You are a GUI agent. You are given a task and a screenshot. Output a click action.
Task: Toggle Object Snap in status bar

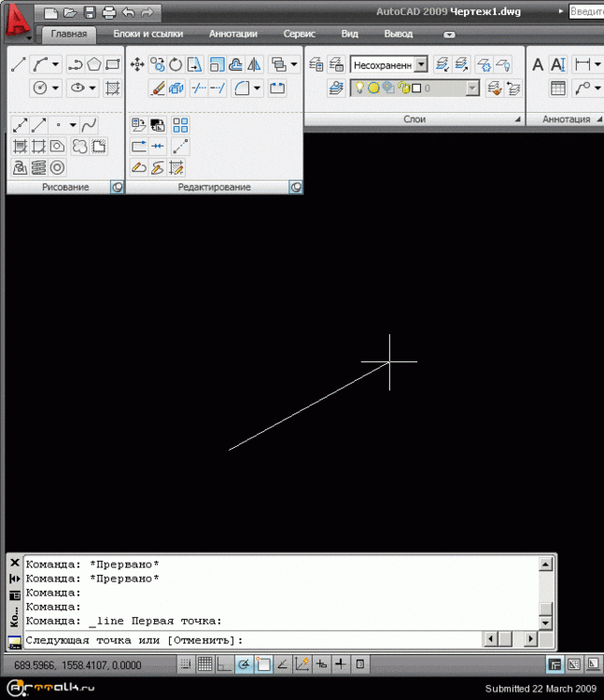coord(263,665)
